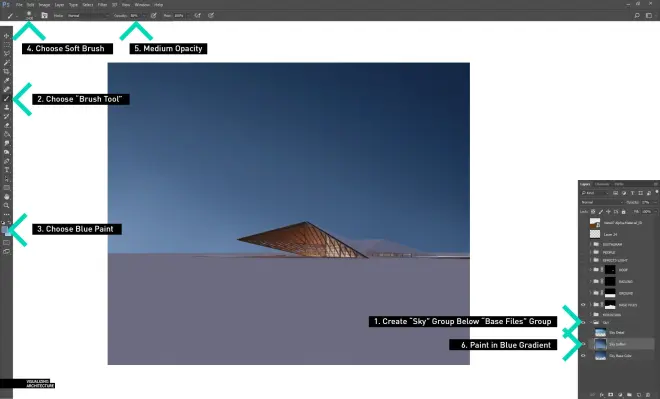The height and width of the screenshot is (399, 660).
Task: Collapse the Sky group
Action: click(x=591, y=322)
